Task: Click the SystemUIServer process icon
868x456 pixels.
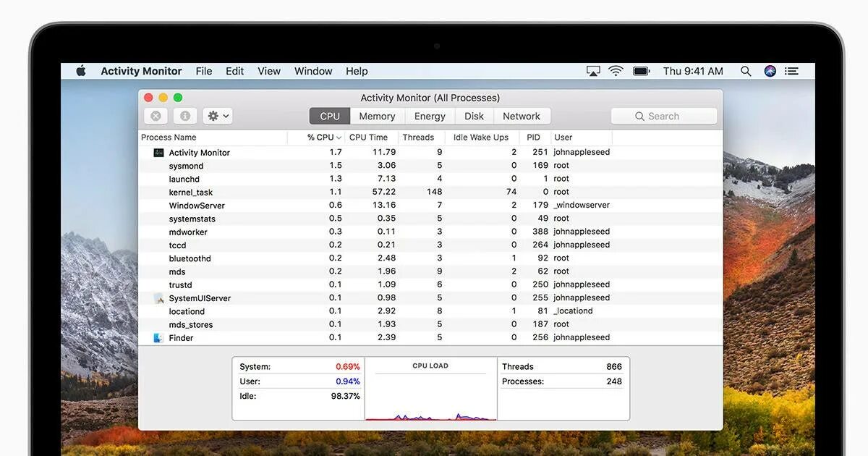Action: tap(158, 298)
